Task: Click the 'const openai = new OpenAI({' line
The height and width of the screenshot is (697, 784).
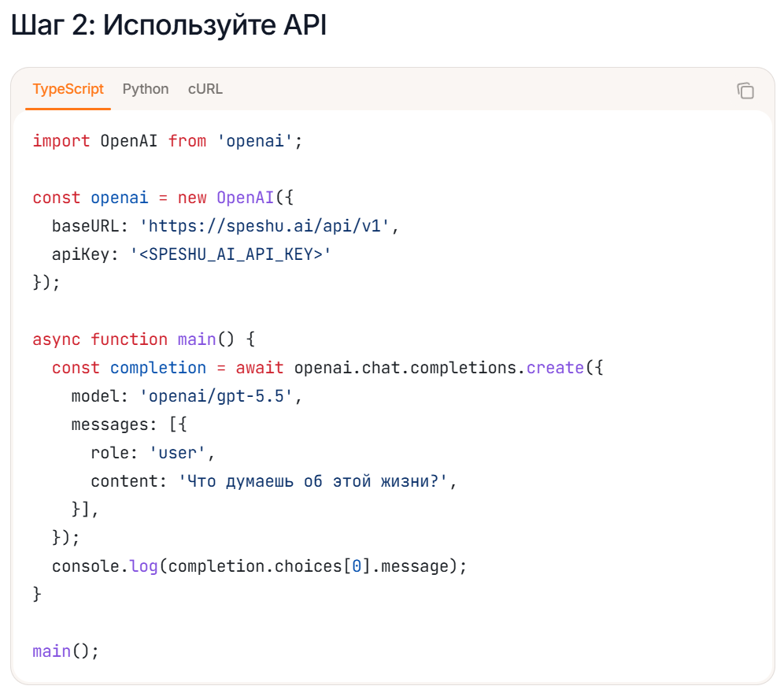Action: 163,198
